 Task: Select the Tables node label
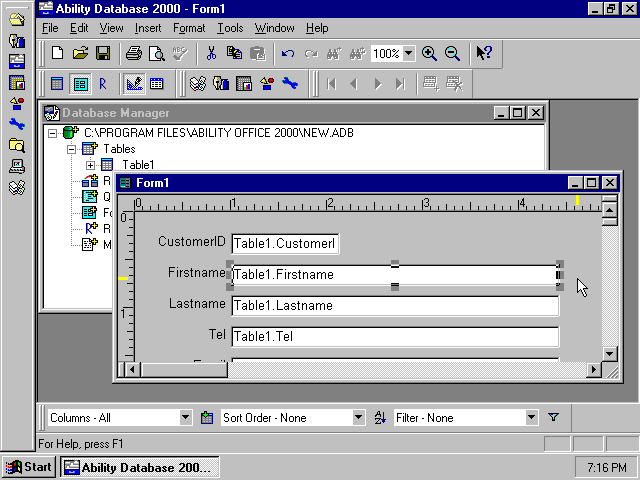pyautogui.click(x=119, y=149)
